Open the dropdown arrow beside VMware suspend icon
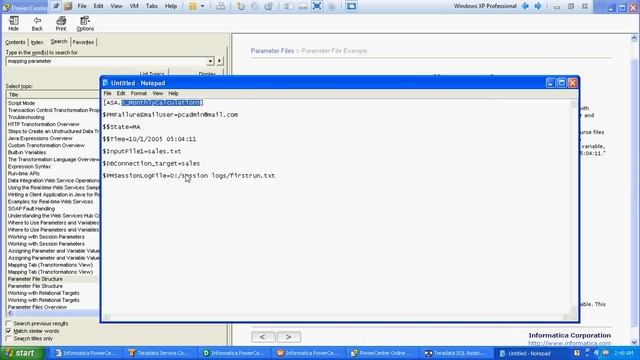The image size is (640, 360). click(202, 6)
